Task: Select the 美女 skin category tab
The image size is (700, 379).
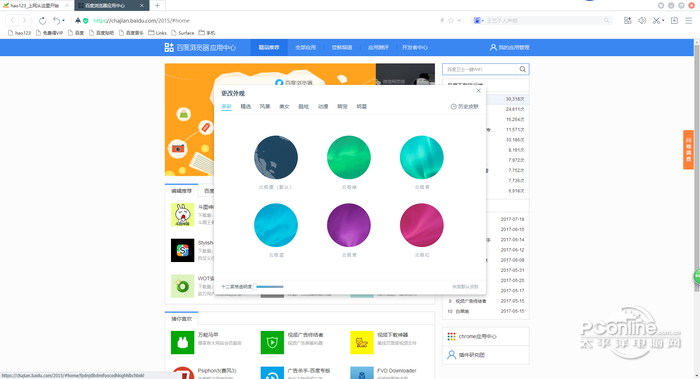Action: (284, 107)
